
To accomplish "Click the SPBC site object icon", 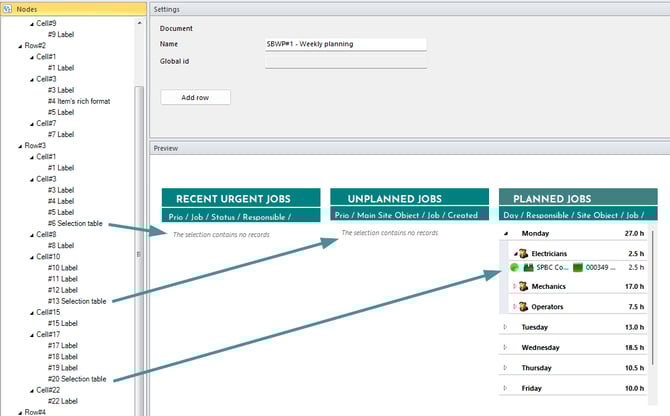I will [x=527, y=268].
